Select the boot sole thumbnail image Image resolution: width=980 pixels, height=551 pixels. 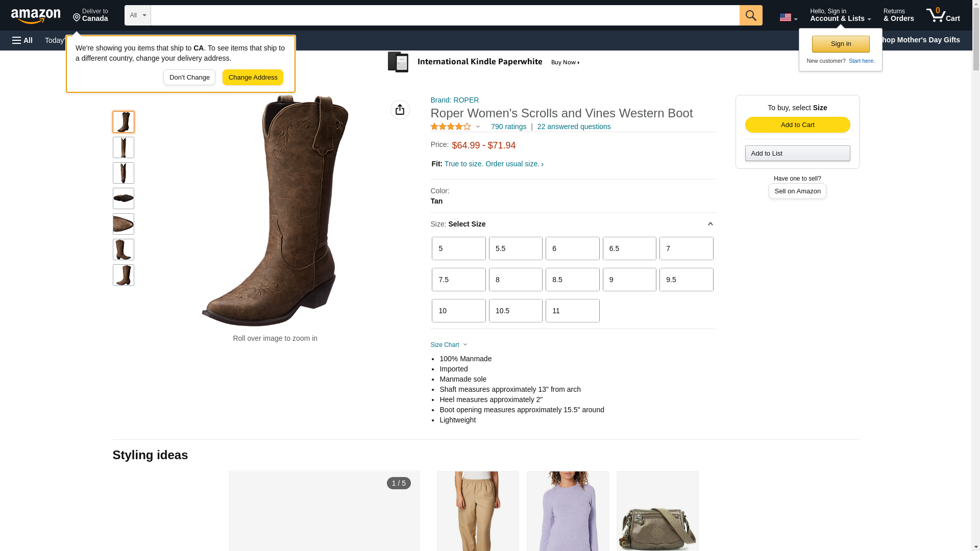pos(123,198)
